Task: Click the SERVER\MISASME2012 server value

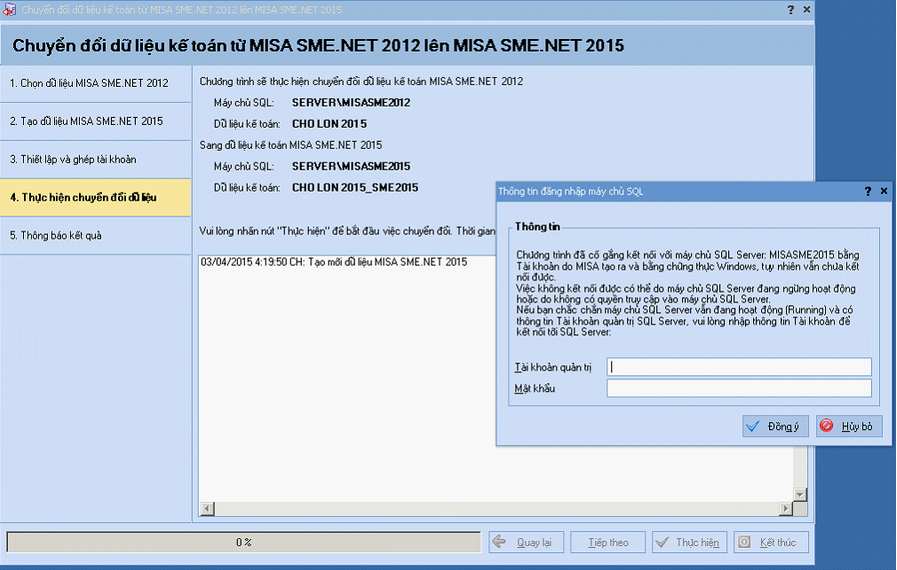Action: point(351,103)
